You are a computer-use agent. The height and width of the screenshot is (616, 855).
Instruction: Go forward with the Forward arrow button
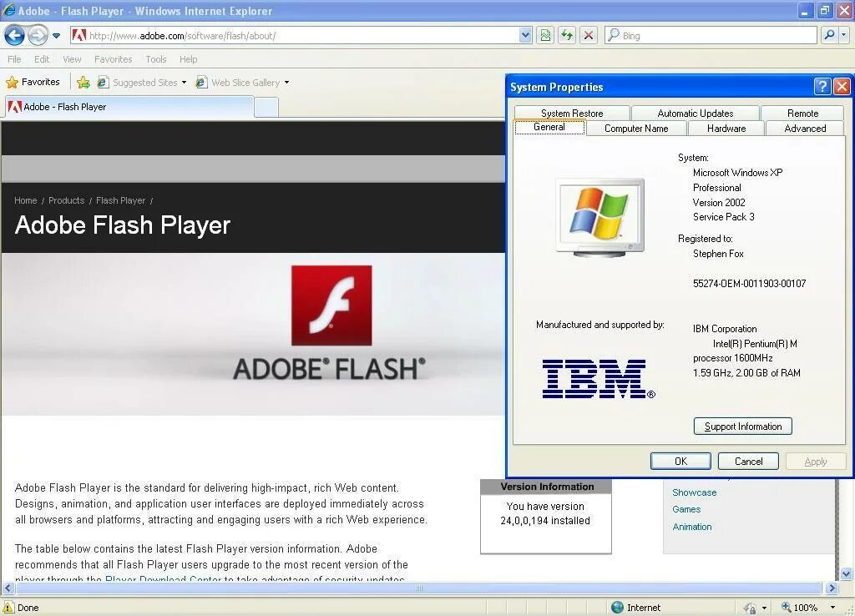[x=38, y=36]
